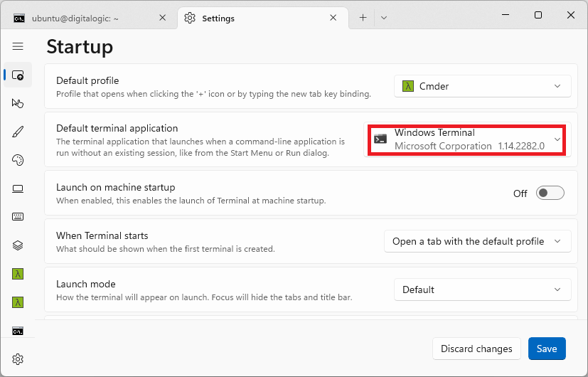Click the When Terminal starts label
The height and width of the screenshot is (377, 588).
click(x=102, y=235)
